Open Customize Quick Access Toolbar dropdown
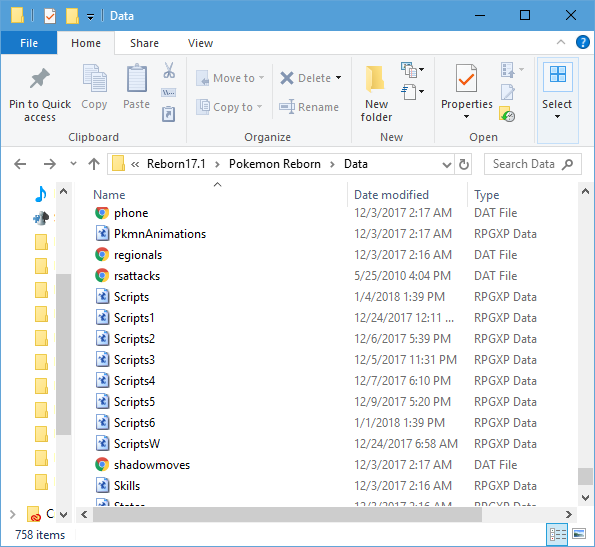Viewport: 595px width, 547px height. [x=90, y=17]
